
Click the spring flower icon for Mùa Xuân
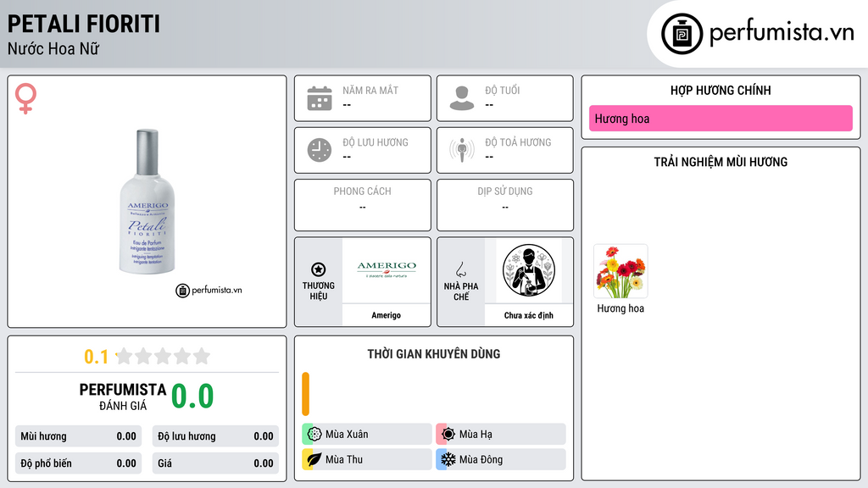314,435
